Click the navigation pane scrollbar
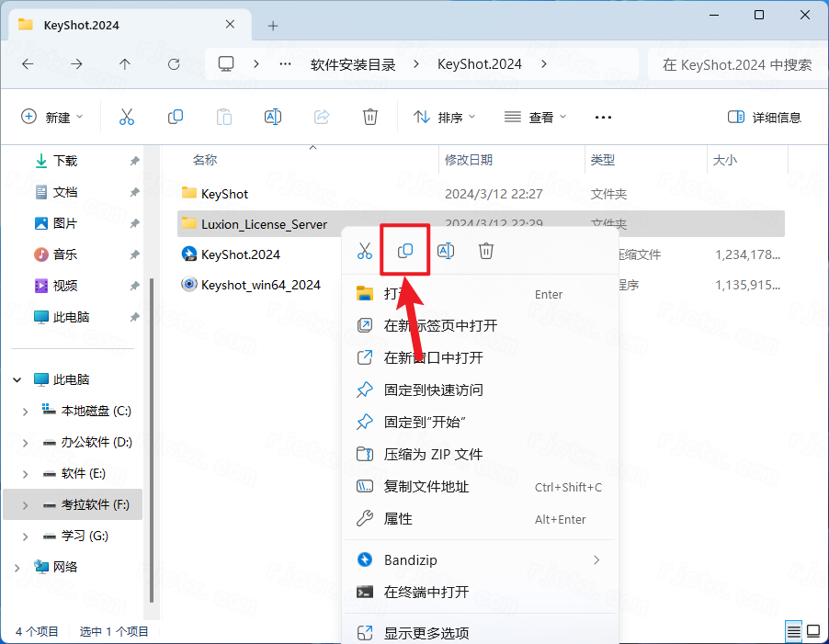Screen dimensions: 829x644 (152, 439)
